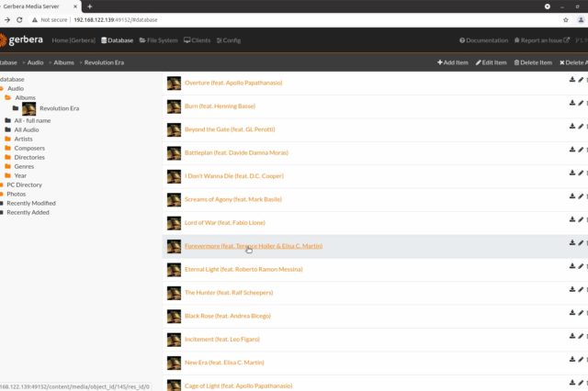The image size is (588, 391).
Task: Bookmark this page with star icon
Action: point(566,20)
